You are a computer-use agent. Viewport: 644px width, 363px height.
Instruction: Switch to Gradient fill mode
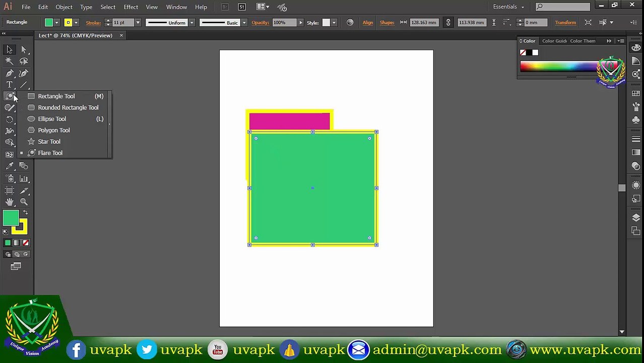point(17,243)
